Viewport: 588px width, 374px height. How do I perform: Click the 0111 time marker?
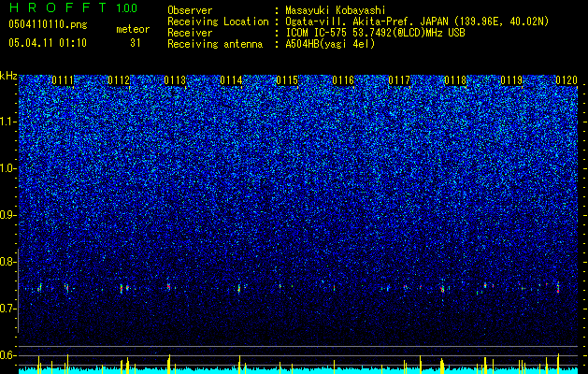63,80
